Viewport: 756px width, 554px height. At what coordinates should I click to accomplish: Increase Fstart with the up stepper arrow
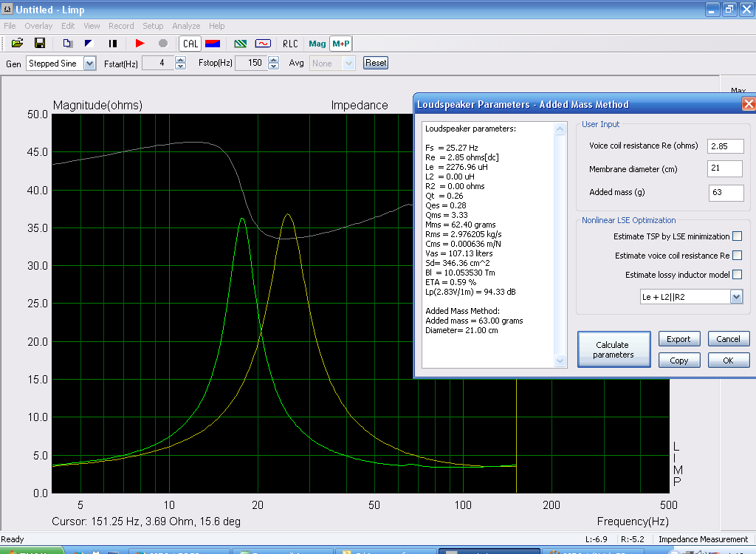click(180, 60)
